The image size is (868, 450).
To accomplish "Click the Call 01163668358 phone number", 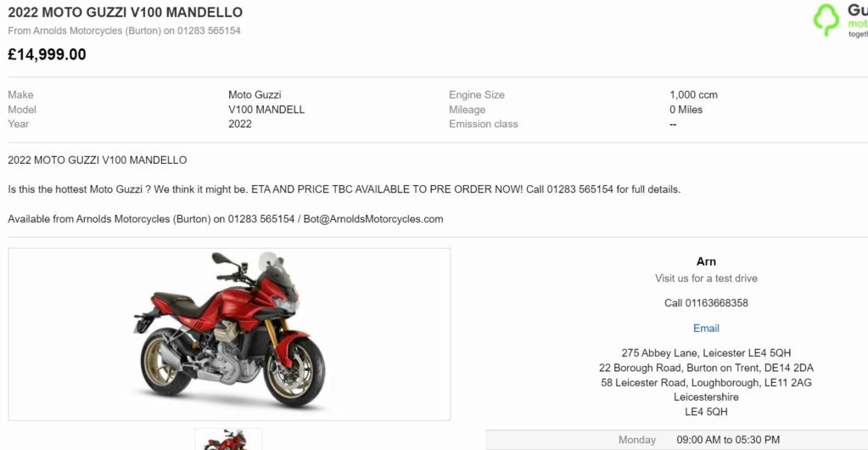I will (706, 303).
